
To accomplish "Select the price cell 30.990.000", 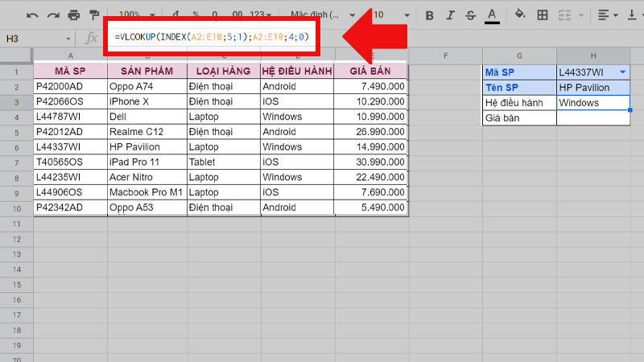I will click(x=370, y=162).
